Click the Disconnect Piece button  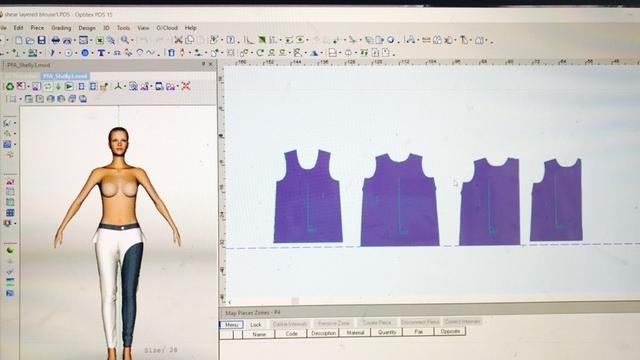[420, 322]
